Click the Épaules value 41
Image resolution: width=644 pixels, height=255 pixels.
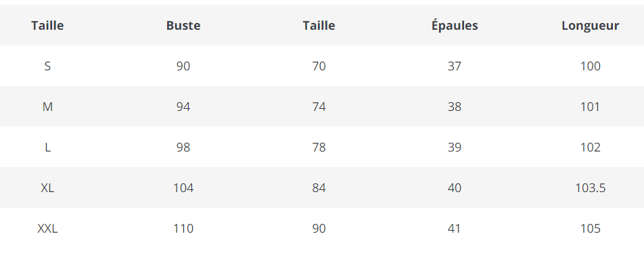(x=455, y=229)
